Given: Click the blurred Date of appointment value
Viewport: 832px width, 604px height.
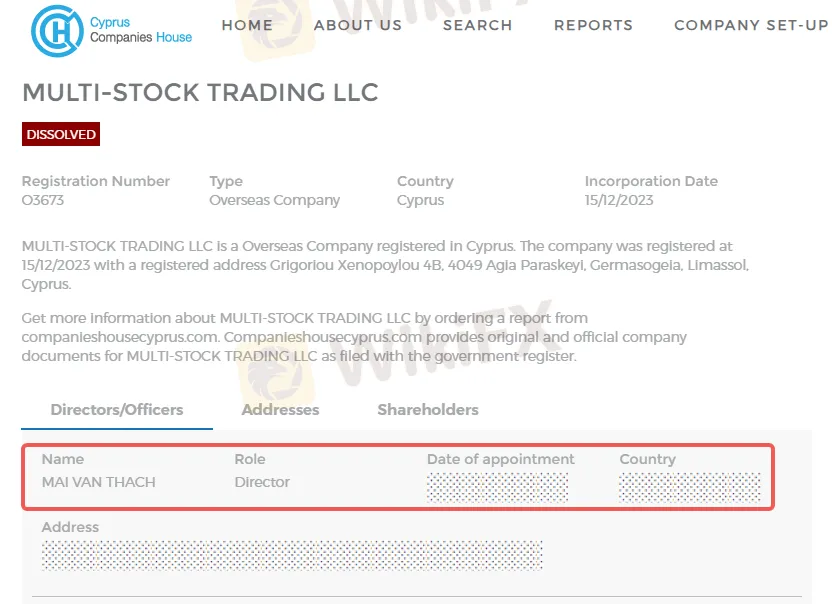Looking at the screenshot, I should [498, 488].
